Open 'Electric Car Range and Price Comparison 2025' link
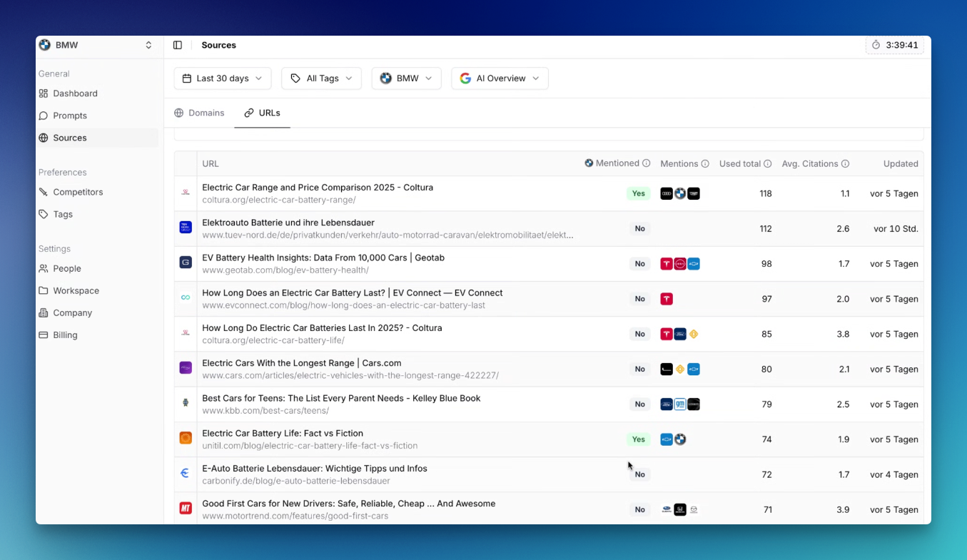The width and height of the screenshot is (967, 560). [x=318, y=188]
